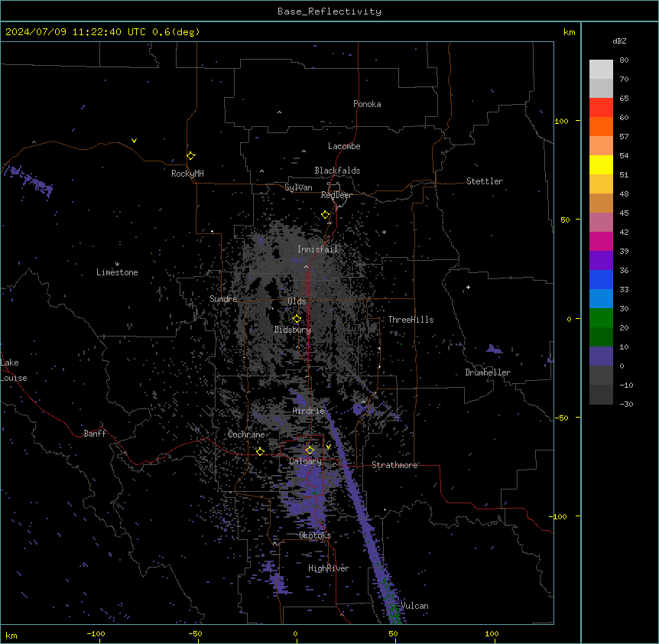Screen dimensions: 659x644
Task: Click yellow station marker below Cochrane
Action: click(x=260, y=451)
